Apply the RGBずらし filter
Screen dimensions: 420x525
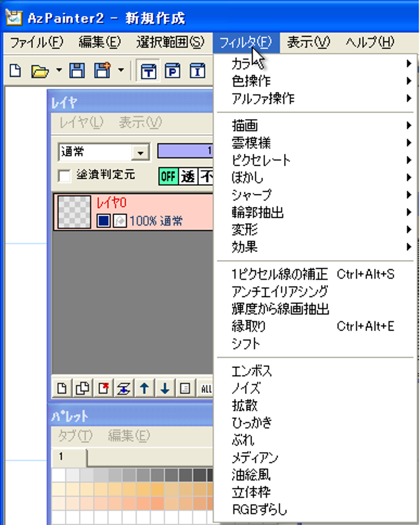tap(315, 510)
